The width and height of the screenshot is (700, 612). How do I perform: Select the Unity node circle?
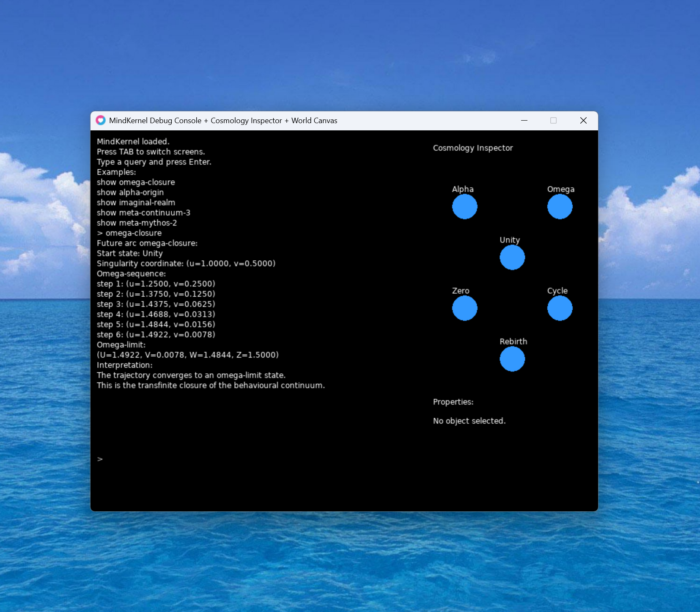(512, 257)
